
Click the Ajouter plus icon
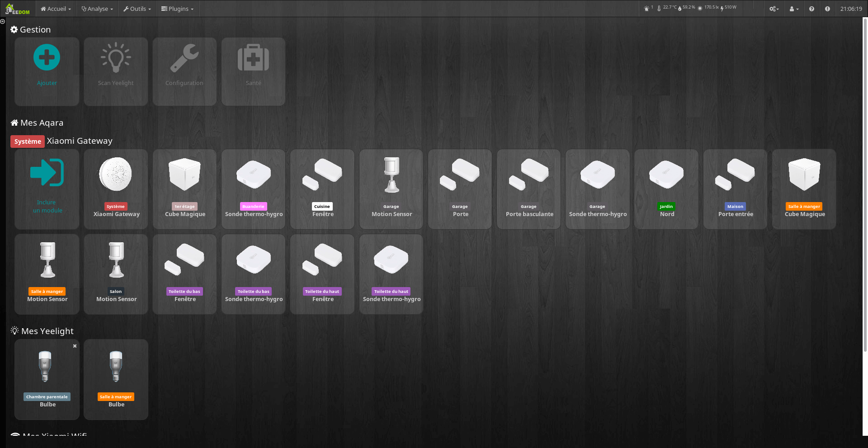pos(47,57)
